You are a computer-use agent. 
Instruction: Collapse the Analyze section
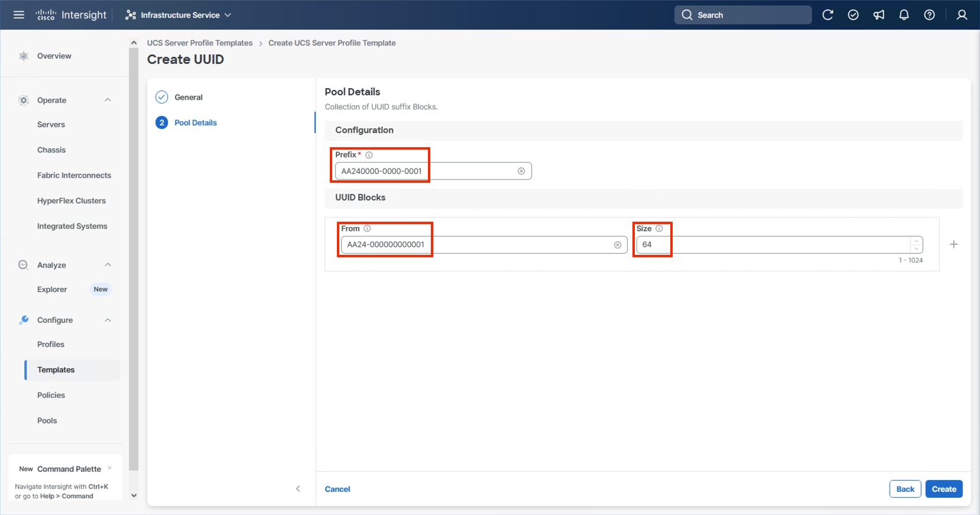click(108, 265)
